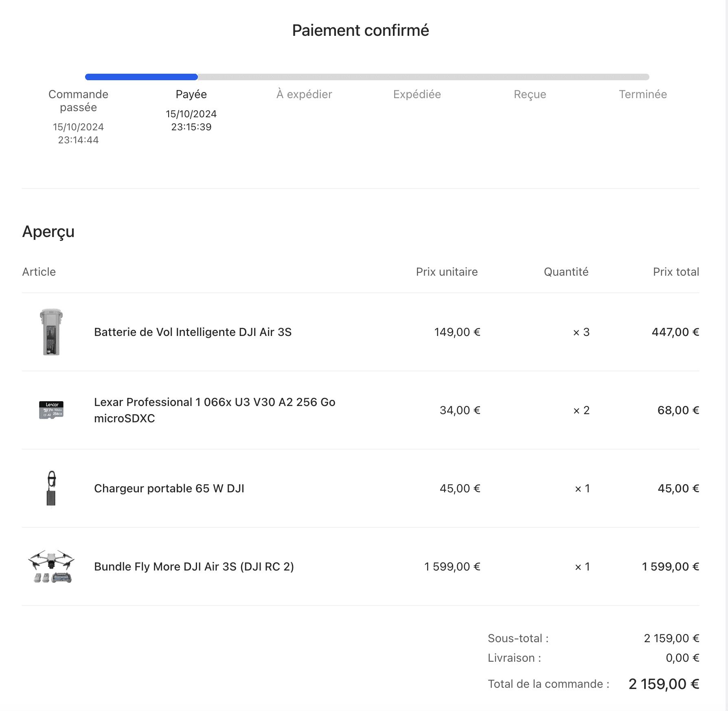
Task: View the Air 3S Fly More bundle image
Action: (x=51, y=566)
